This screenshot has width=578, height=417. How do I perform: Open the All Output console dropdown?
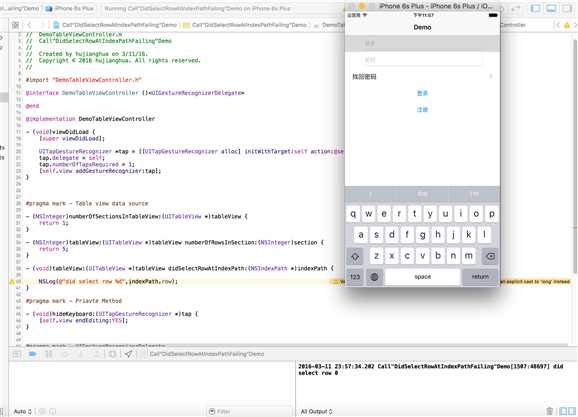[x=316, y=411]
